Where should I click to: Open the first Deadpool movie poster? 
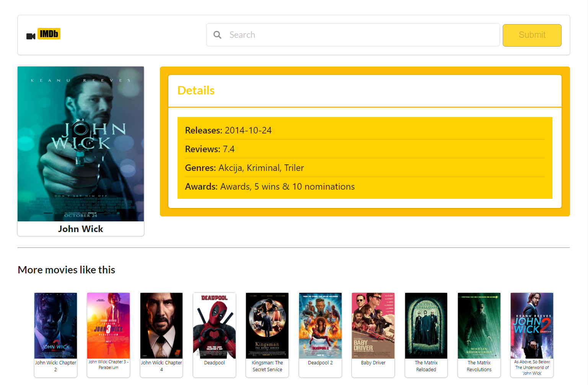click(214, 326)
